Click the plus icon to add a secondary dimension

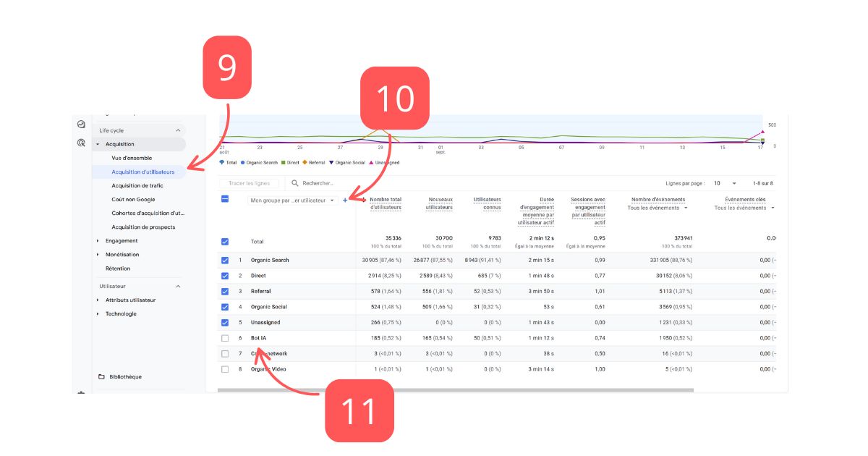[x=345, y=200]
